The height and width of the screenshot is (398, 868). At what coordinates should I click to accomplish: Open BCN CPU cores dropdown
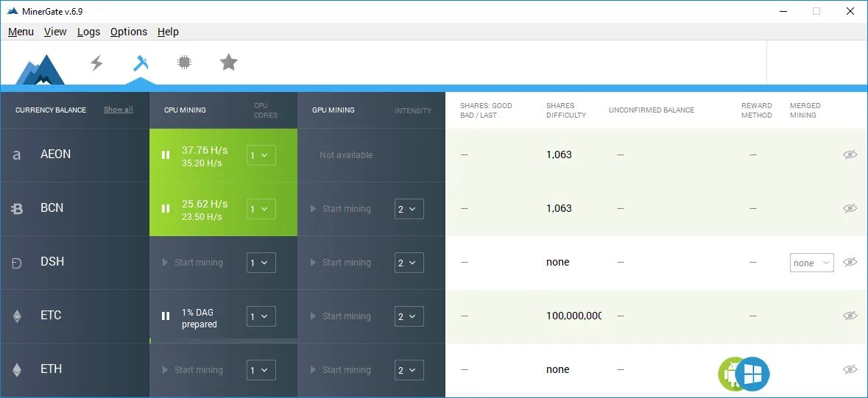pyautogui.click(x=261, y=209)
